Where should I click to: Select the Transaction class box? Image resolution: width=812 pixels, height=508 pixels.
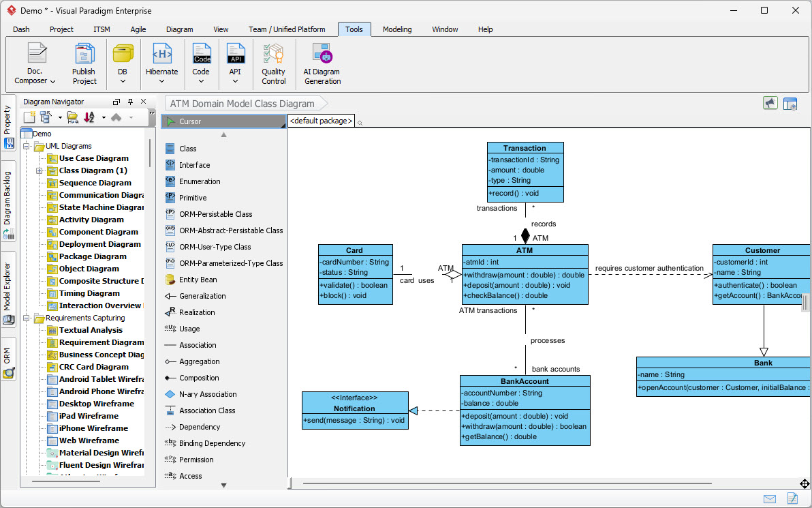pos(525,172)
